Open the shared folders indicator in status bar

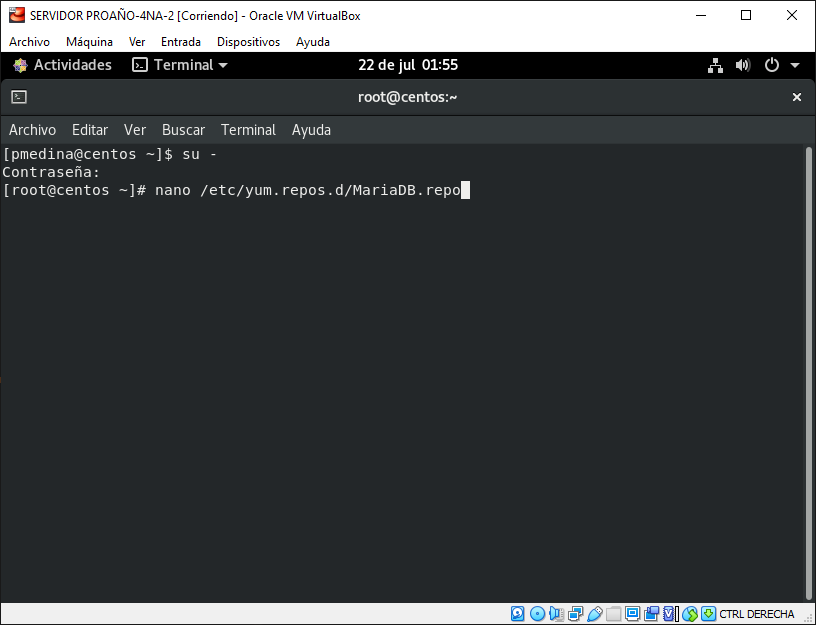pos(613,614)
